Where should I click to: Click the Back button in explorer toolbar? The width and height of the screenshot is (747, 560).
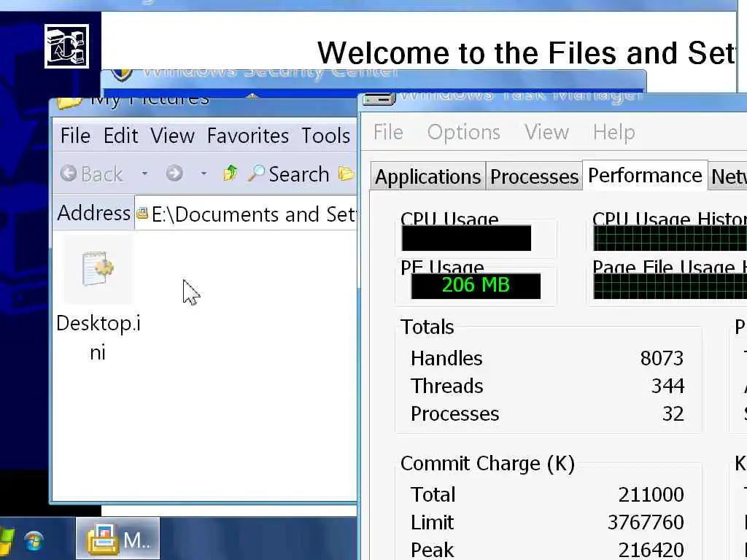pyautogui.click(x=91, y=174)
